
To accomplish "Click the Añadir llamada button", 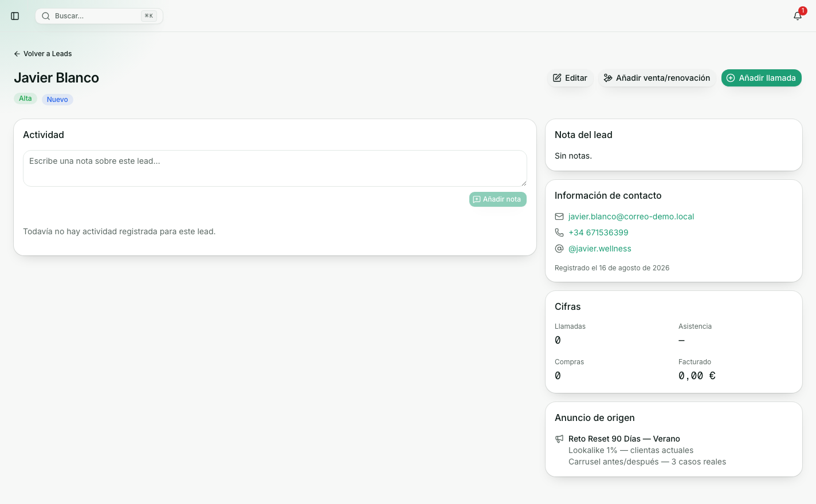I will (761, 78).
